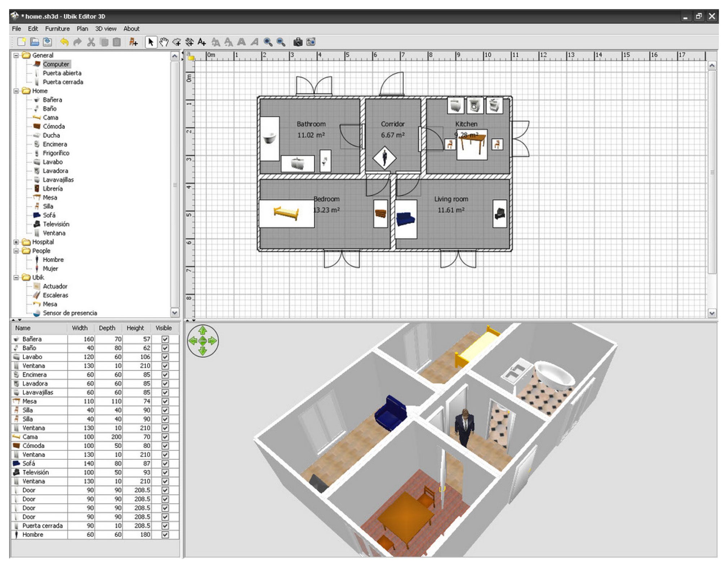Open the Furniture menu
Image resolution: width=728 pixels, height=568 pixels.
(57, 29)
